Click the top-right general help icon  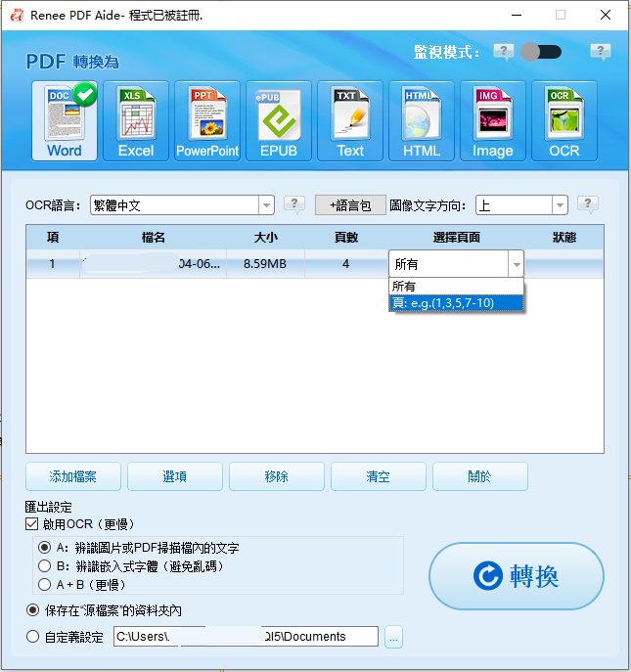(x=601, y=52)
